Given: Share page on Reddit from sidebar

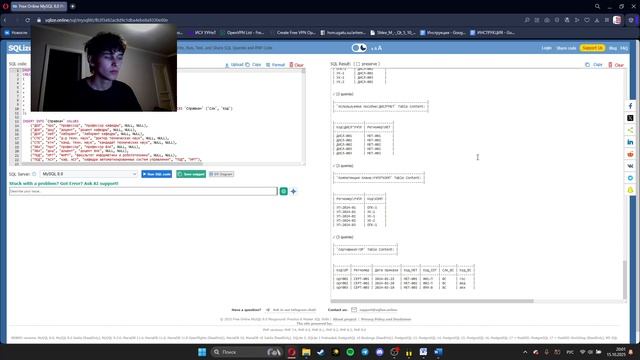Looking at the screenshot, I should (x=630, y=154).
